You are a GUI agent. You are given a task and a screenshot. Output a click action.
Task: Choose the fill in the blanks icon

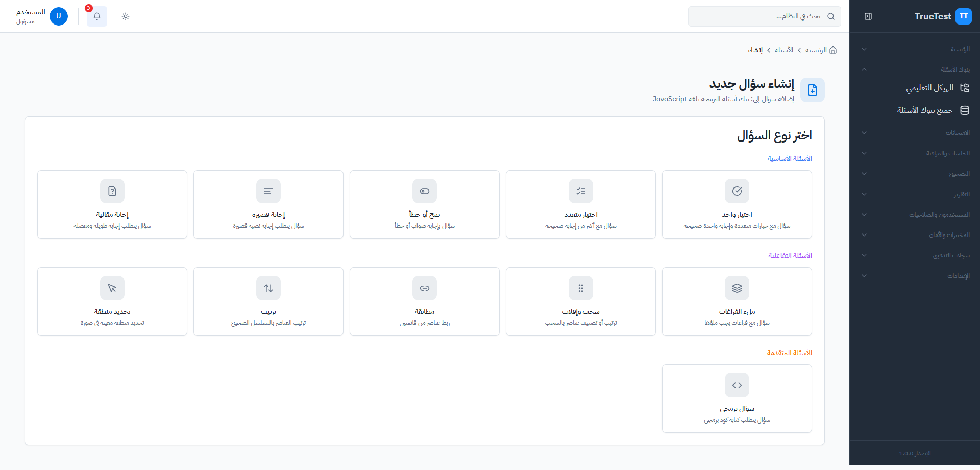(x=737, y=288)
